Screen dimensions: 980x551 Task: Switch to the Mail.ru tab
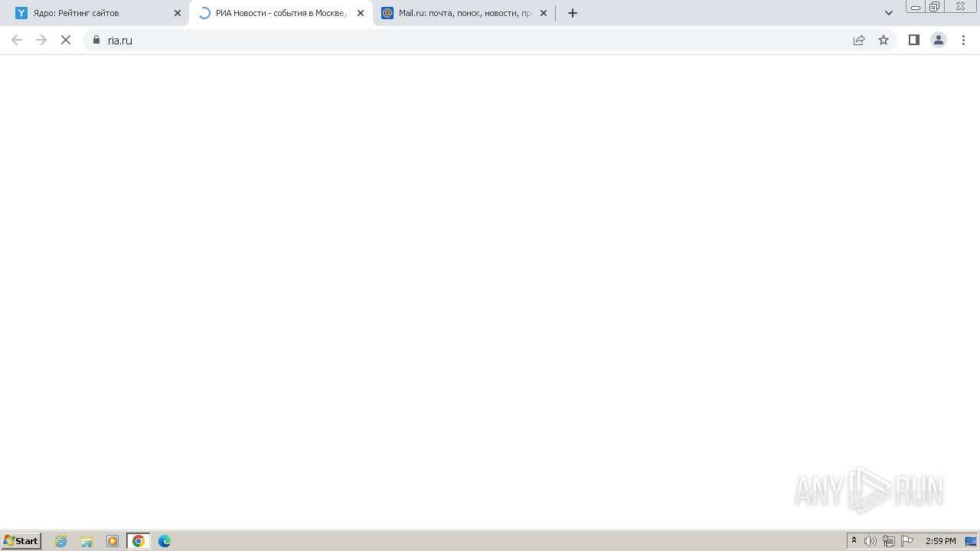point(465,13)
